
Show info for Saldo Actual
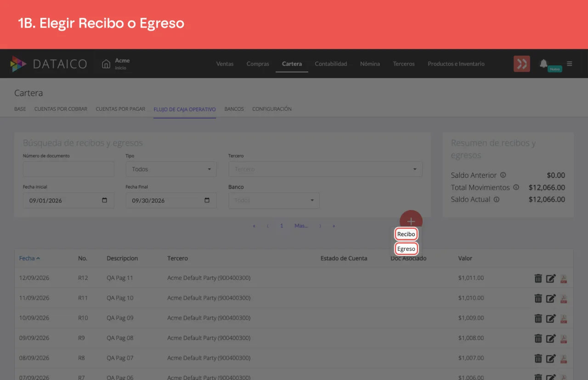coord(497,199)
